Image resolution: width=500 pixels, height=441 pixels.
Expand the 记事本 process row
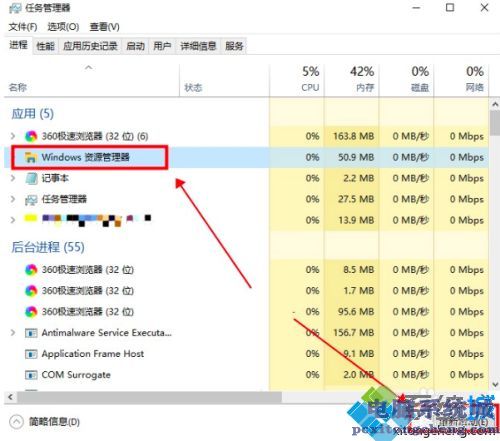[13, 178]
